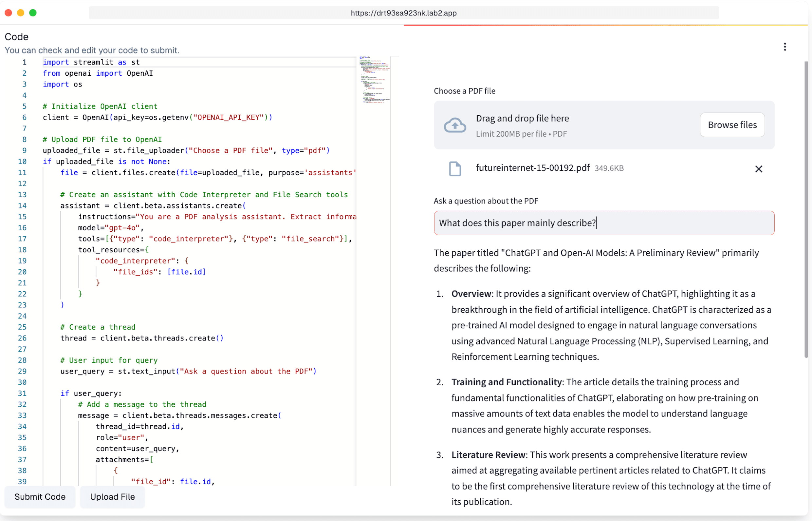
Task: Click the PDF file document icon
Action: coord(455,168)
